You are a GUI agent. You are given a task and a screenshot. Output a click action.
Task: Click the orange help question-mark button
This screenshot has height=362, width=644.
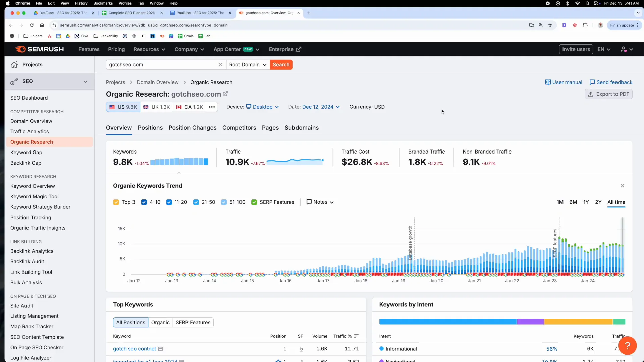[627, 346]
